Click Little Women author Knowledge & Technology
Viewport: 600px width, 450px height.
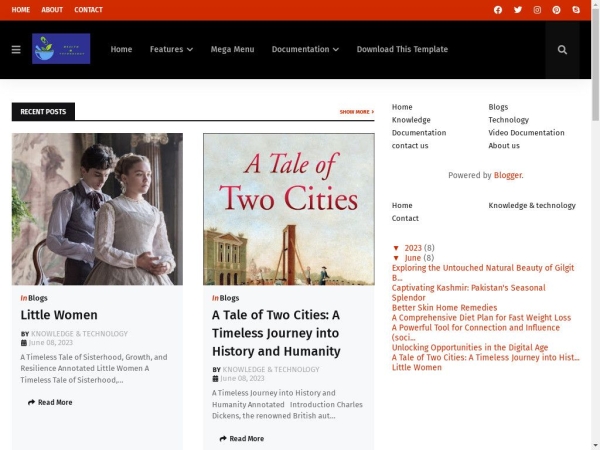pyautogui.click(x=79, y=334)
